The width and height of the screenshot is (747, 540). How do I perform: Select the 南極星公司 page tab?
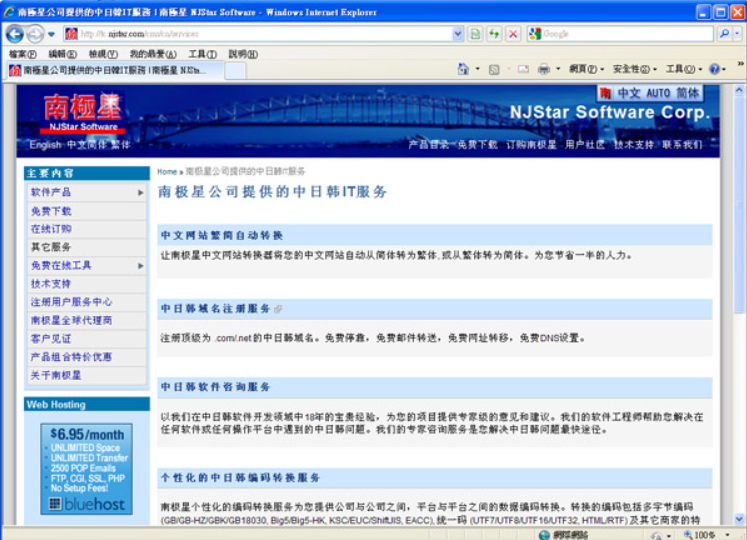coord(115,71)
